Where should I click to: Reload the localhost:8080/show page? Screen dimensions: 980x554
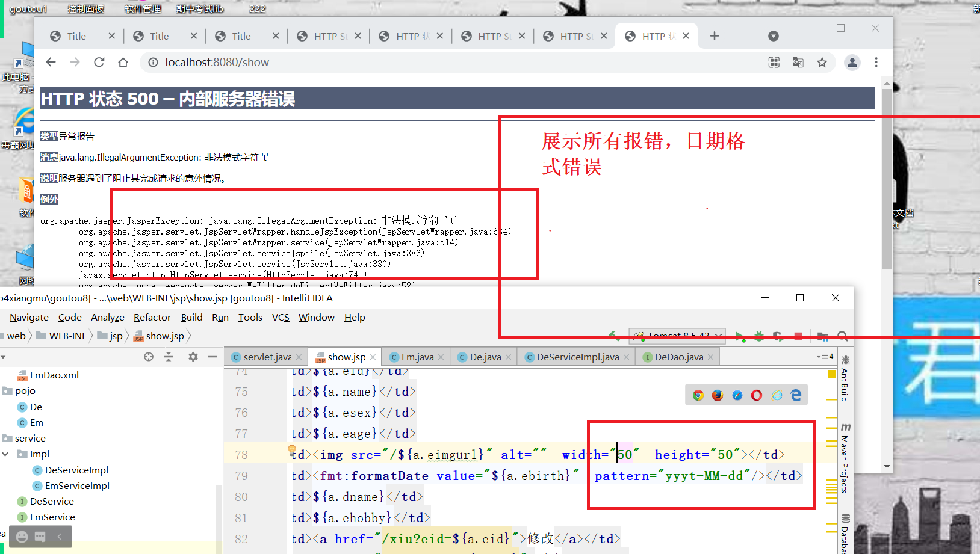coord(99,62)
